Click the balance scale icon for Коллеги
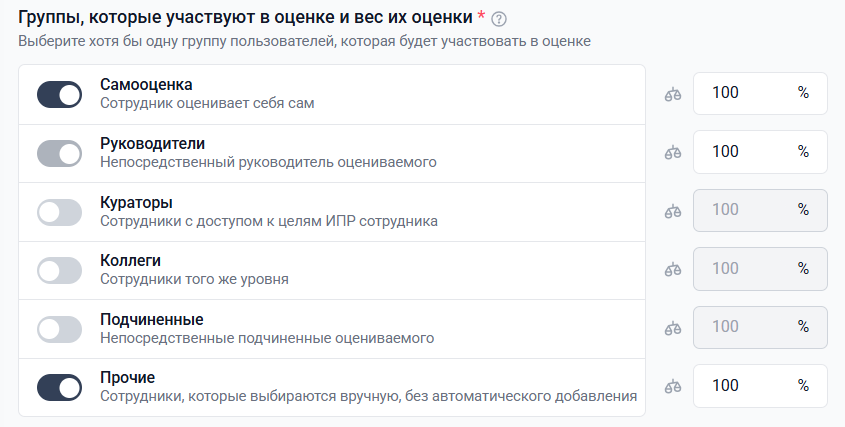The width and height of the screenshot is (845, 427). click(673, 269)
